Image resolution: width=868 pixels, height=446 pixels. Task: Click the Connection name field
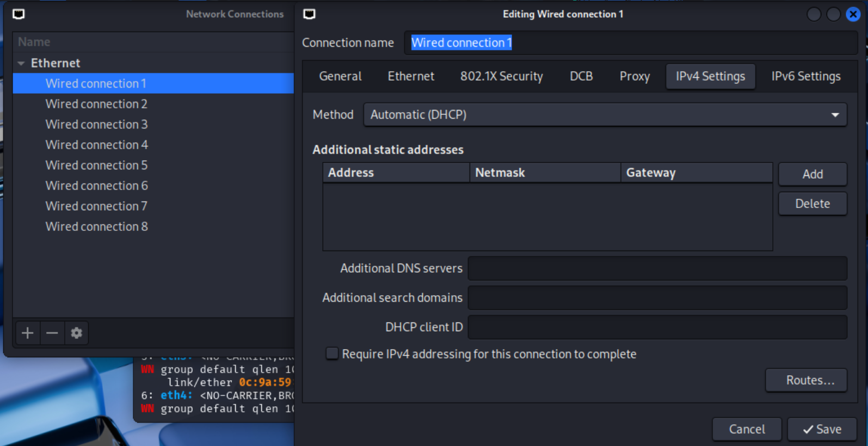(x=631, y=42)
